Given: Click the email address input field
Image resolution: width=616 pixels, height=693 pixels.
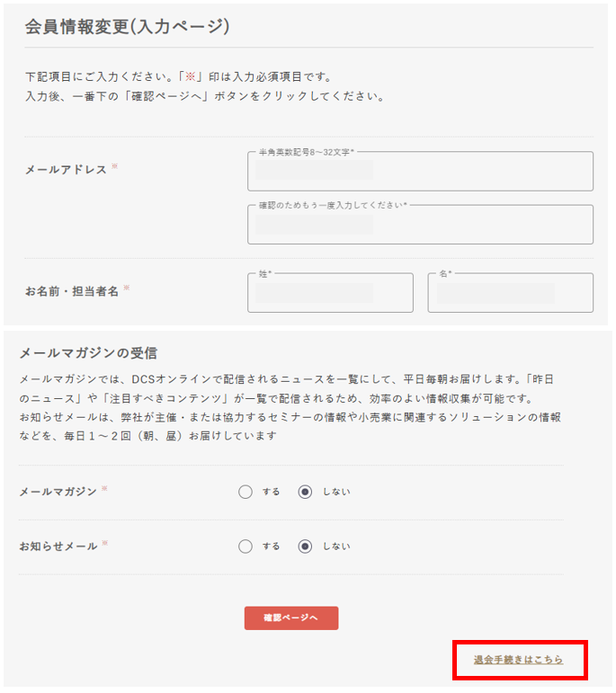Looking at the screenshot, I should [420, 172].
